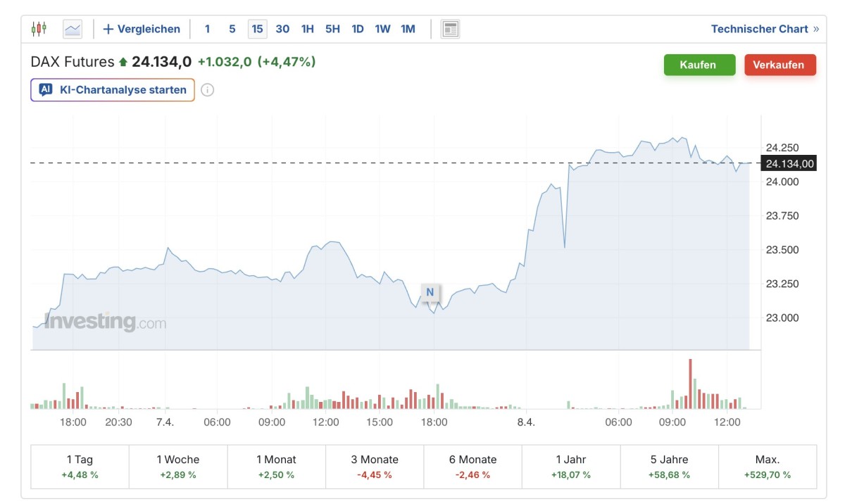Switch to the 5 Jahre range tab
The image size is (845, 504).
tap(669, 467)
